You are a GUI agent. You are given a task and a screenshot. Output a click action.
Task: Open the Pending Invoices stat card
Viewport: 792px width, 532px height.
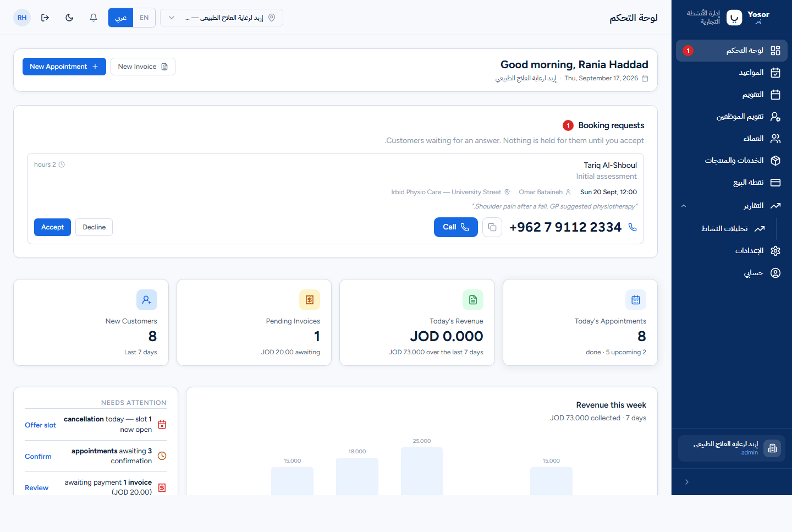(x=254, y=322)
